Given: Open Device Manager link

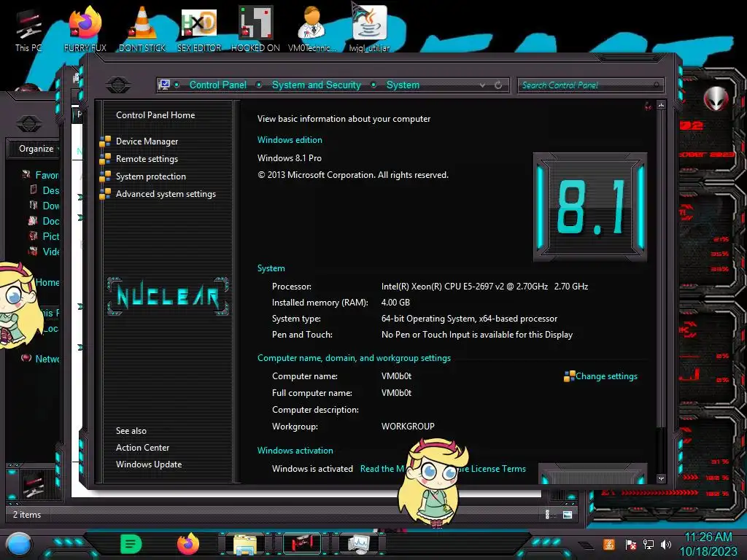Looking at the screenshot, I should (x=147, y=141).
